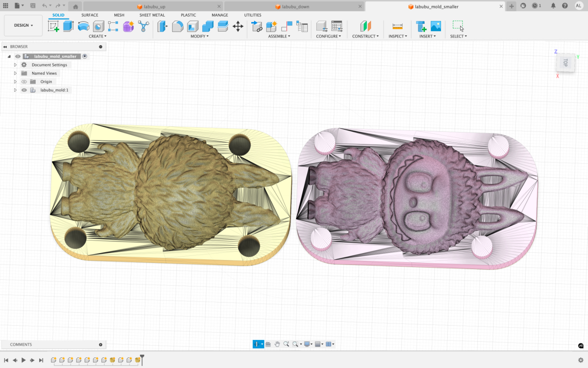588x368 pixels.
Task: Select the Measure tool in Inspect
Action: [x=397, y=26]
